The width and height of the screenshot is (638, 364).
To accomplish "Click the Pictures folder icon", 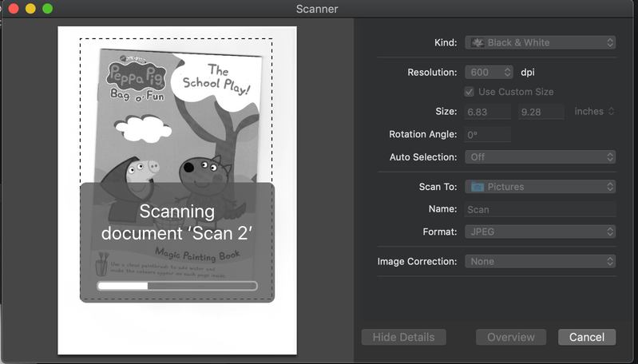I will [x=478, y=187].
